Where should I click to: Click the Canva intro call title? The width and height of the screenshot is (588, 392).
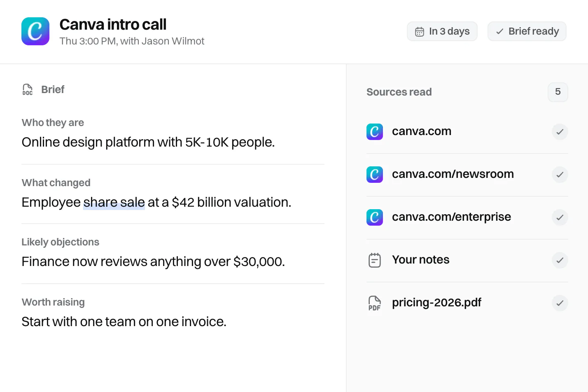(x=113, y=25)
